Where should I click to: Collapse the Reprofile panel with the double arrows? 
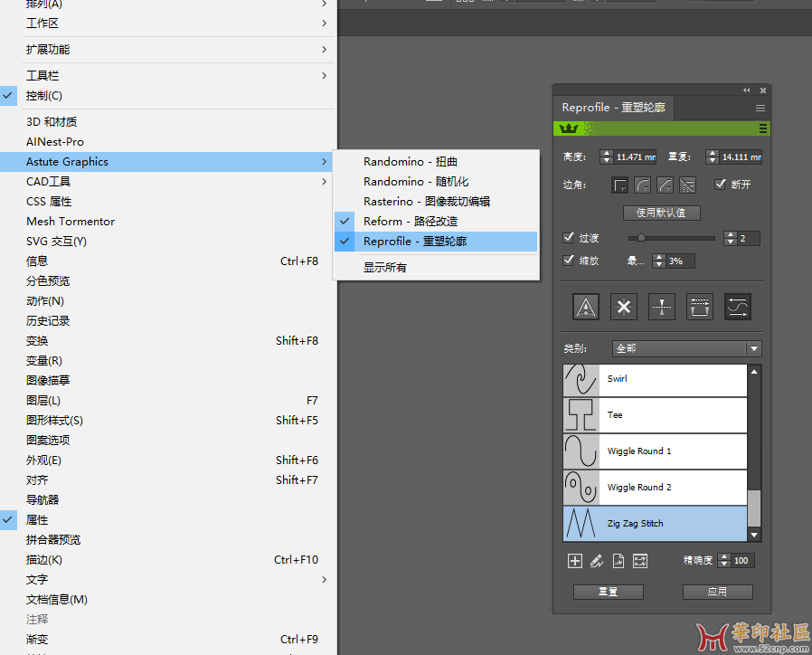click(747, 90)
